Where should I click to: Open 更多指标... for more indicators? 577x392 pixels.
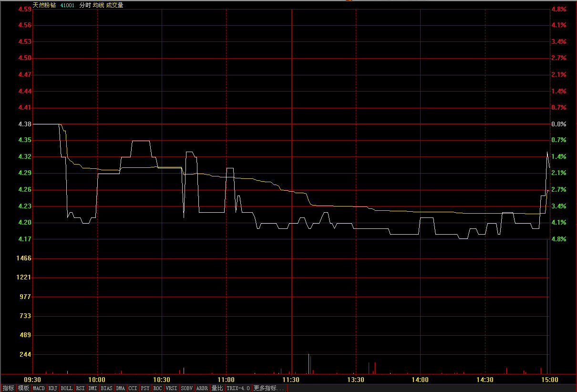[x=268, y=388]
